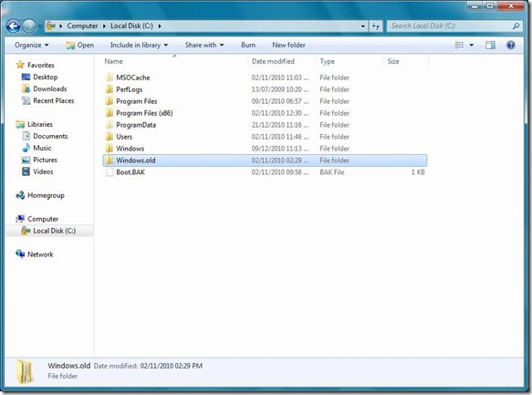Screen dimensions: 532x395
Task: Click the magnifier search icon
Action: pyautogui.click(x=516, y=26)
